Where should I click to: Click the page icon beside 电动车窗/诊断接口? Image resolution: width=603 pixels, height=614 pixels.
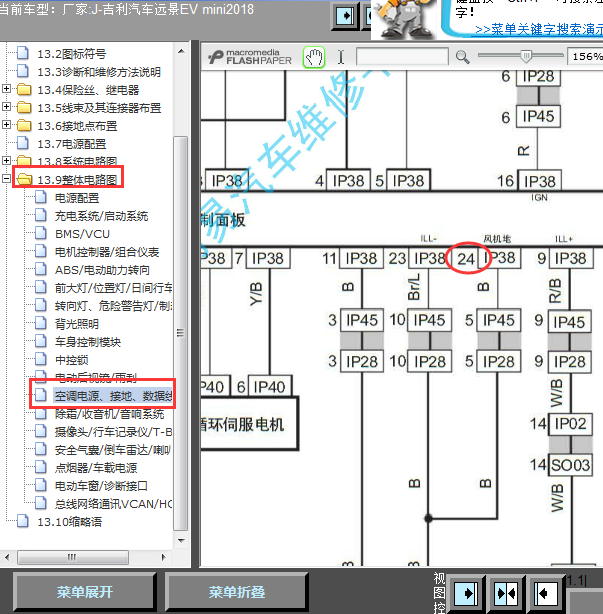click(41, 485)
